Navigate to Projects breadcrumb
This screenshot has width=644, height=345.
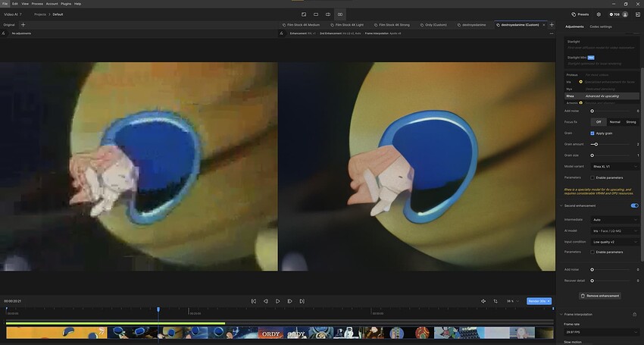(40, 14)
